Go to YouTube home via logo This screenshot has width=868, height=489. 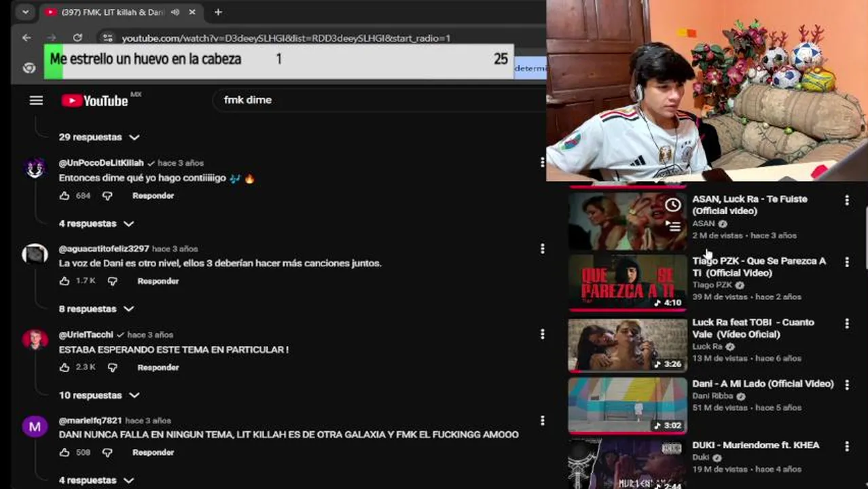(x=95, y=101)
